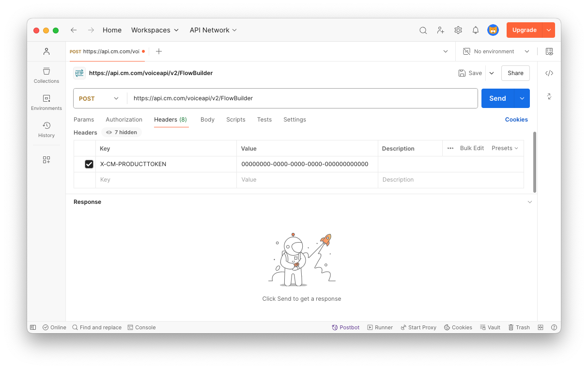Open the right sidebar expand icon
588x369 pixels.
[549, 96]
